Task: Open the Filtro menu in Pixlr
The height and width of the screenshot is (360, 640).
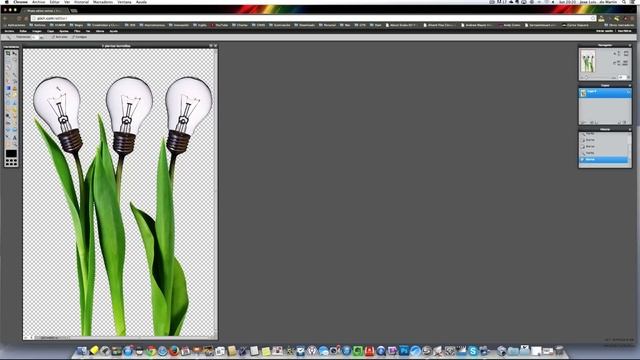Action: click(77, 31)
